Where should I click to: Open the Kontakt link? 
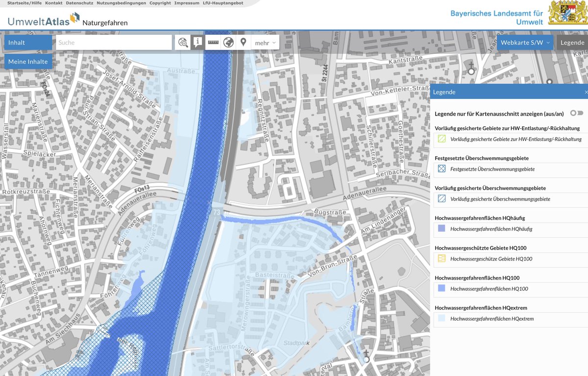point(54,3)
